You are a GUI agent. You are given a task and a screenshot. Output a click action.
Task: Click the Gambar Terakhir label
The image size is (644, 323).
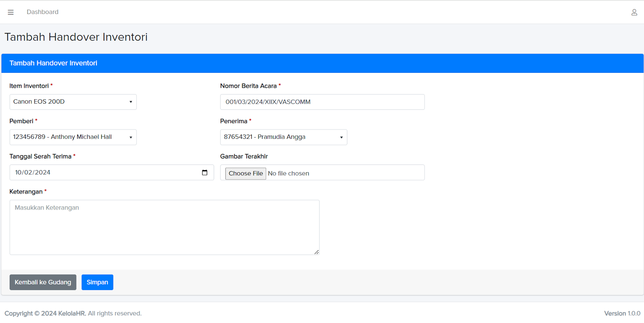point(244,156)
